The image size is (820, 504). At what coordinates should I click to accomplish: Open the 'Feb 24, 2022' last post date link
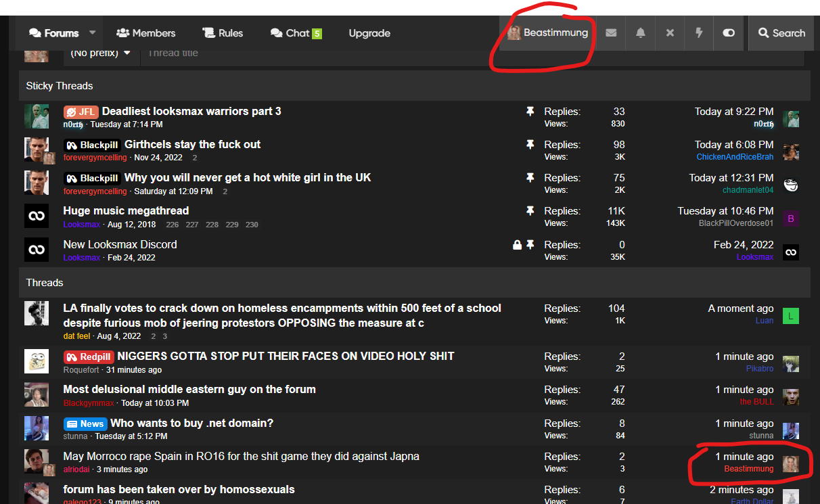[x=744, y=245]
